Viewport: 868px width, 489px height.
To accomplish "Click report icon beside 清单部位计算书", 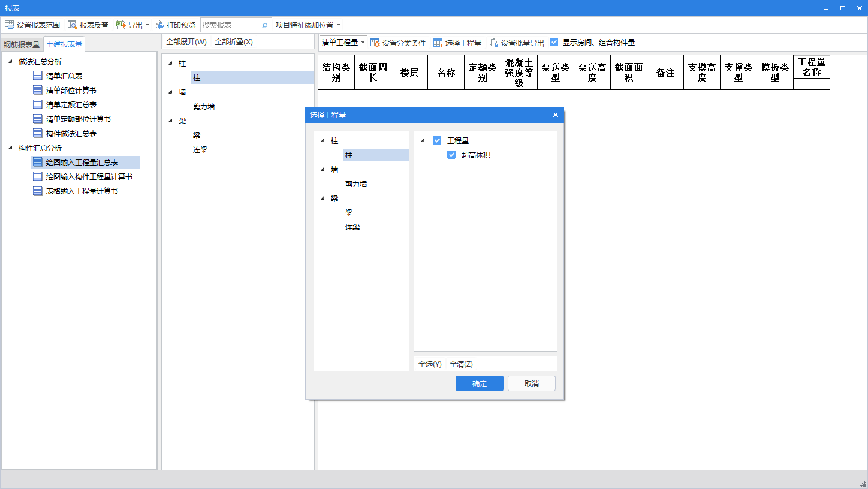I will pos(38,90).
